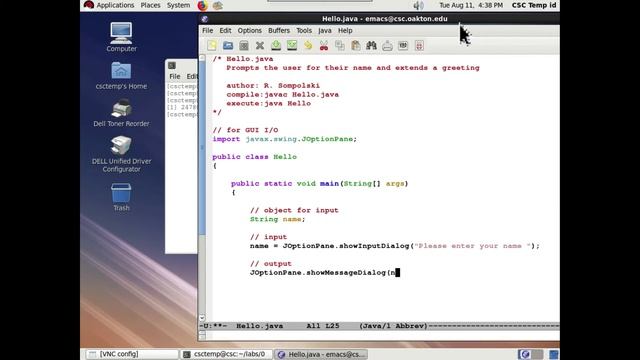Click the mail launcher icon next to Firefox
Image resolution: width=640 pixels, height=360 pixels.
point(218,5)
